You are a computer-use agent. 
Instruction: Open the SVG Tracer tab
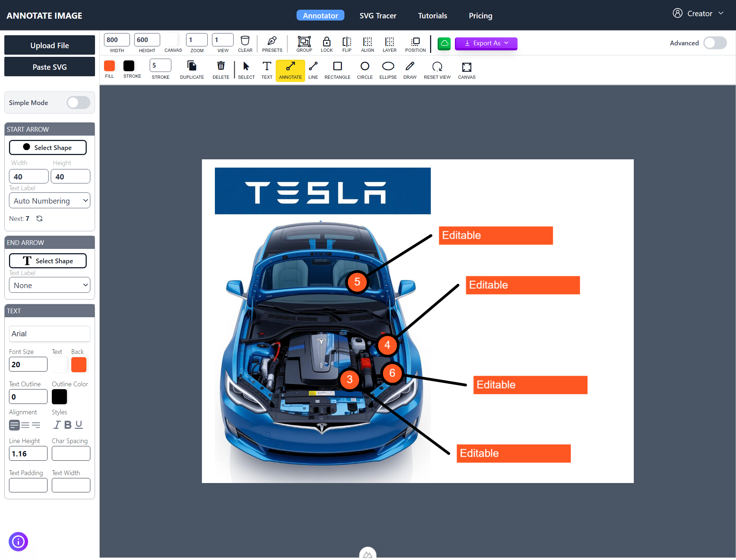click(x=378, y=15)
